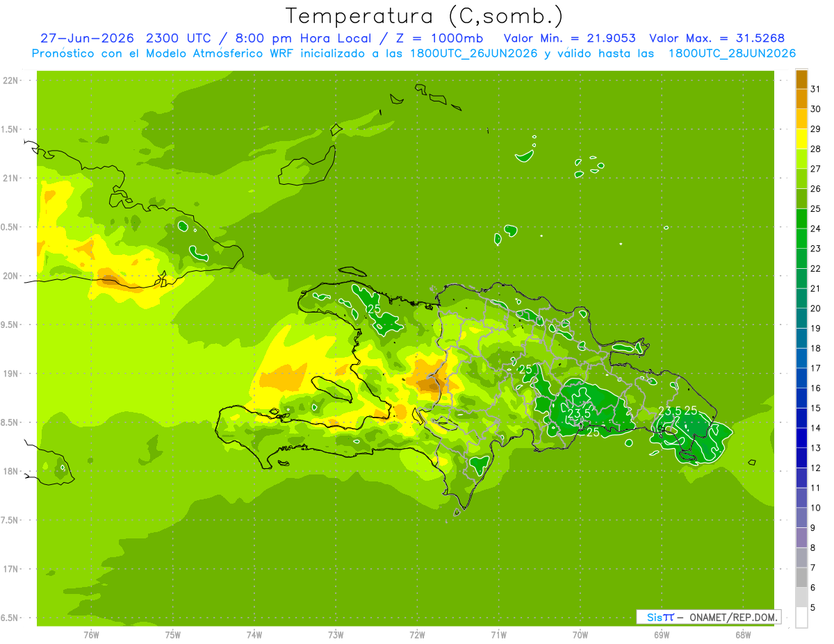Click the 'Temperatura (C,somb.)' map title
This screenshot has width=834, height=644.
[424, 16]
